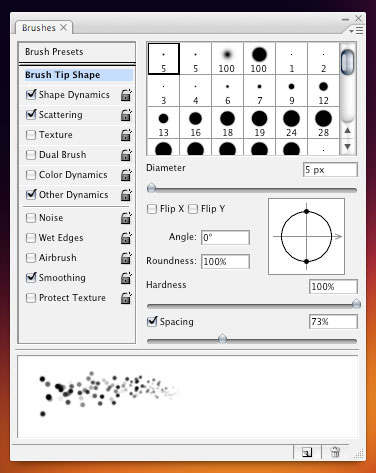Select the hard 100 brush tip
The image size is (376, 473).
[259, 59]
